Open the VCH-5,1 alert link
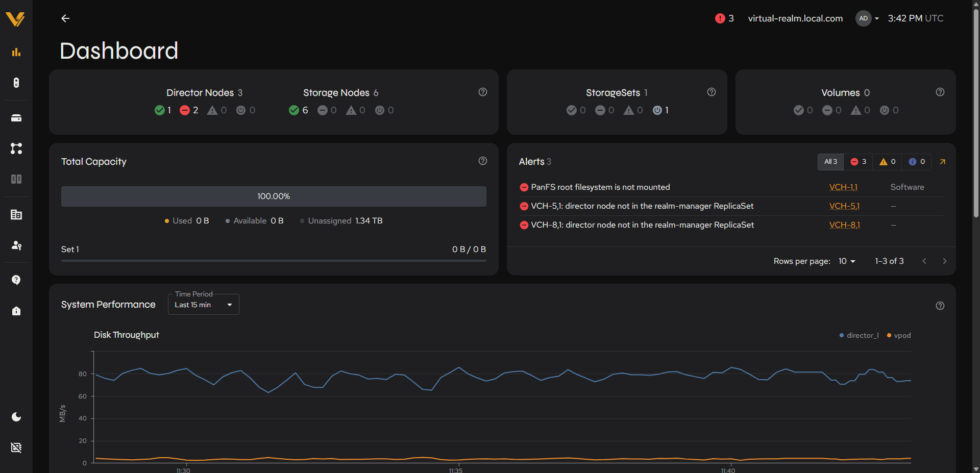Viewport: 980px width, 473px height. point(844,206)
